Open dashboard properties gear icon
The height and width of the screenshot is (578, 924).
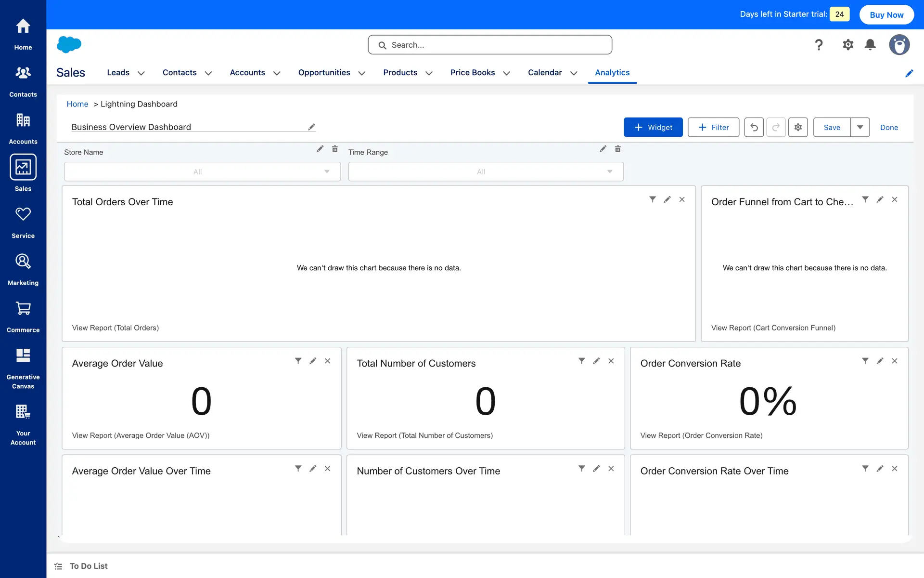798,127
